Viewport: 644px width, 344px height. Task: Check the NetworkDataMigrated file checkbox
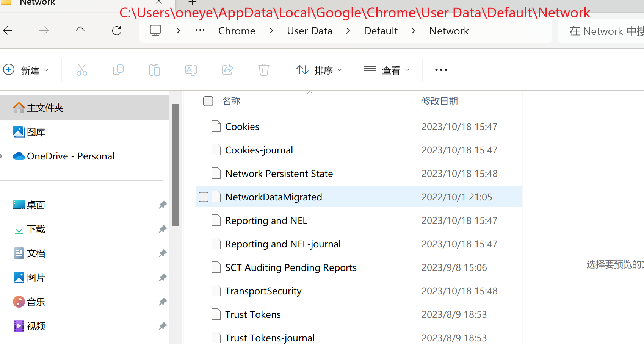[x=204, y=197]
